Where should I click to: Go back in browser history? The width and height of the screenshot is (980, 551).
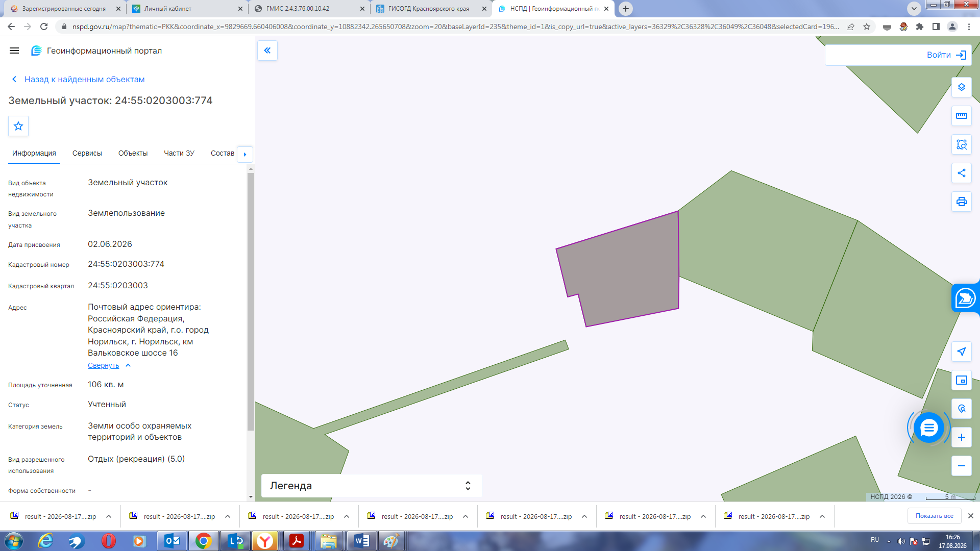coord(11,27)
